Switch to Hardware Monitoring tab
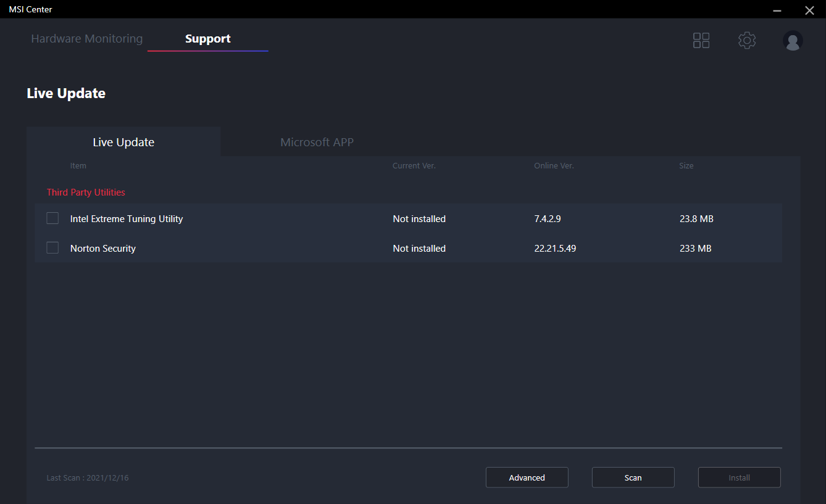The width and height of the screenshot is (826, 504). (x=87, y=39)
